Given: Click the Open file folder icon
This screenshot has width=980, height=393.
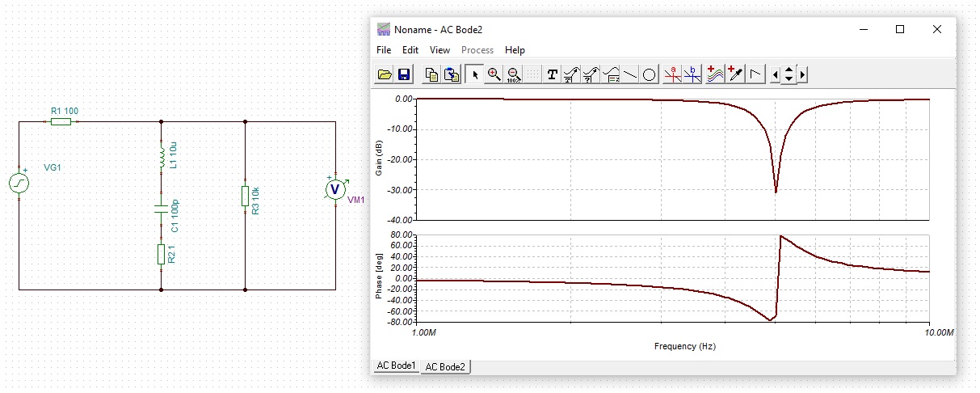Looking at the screenshot, I should click(385, 75).
